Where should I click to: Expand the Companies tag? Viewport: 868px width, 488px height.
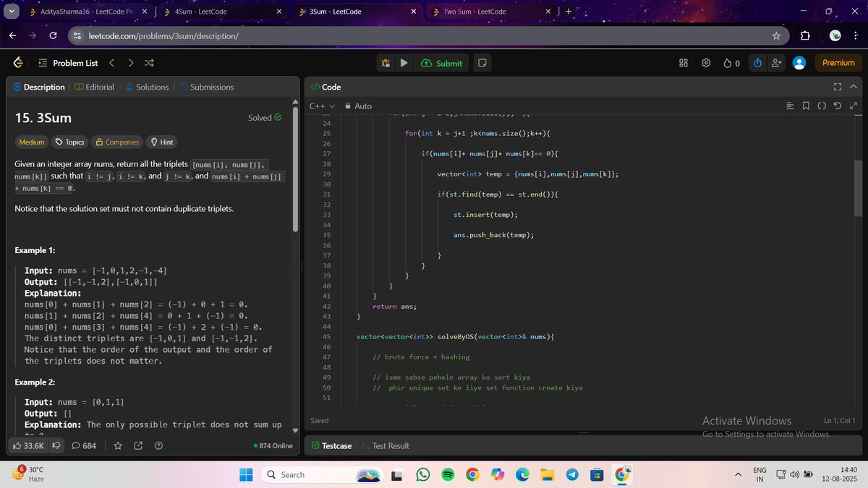coord(117,142)
